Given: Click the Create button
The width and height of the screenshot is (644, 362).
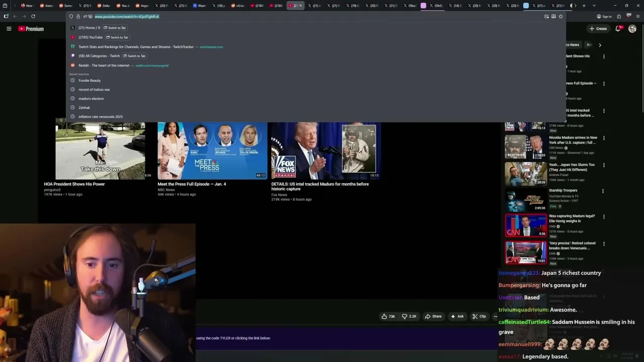Looking at the screenshot, I should pos(598,29).
